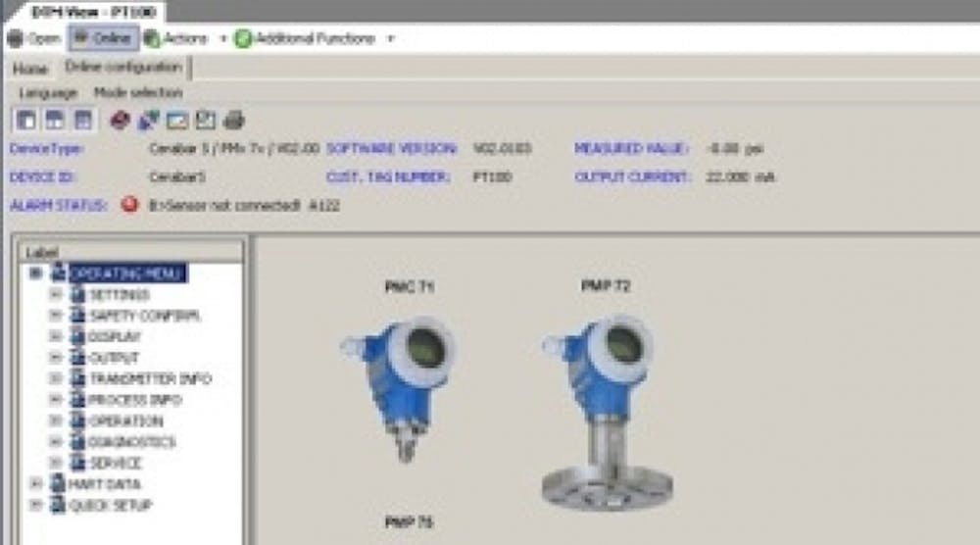Click the Additional Functions green icon
This screenshot has height=545, width=980.
click(x=243, y=39)
